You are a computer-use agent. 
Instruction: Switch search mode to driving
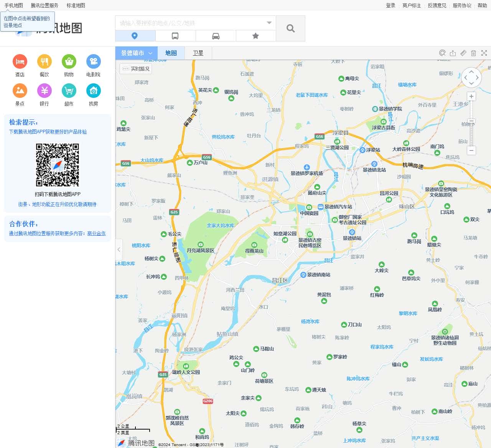coord(216,35)
